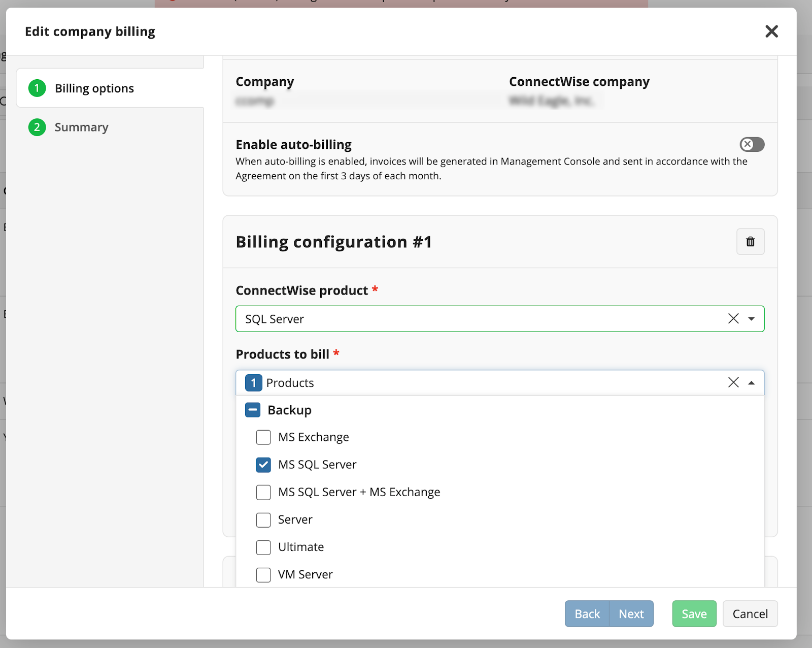Open the Billing options step

[110, 88]
